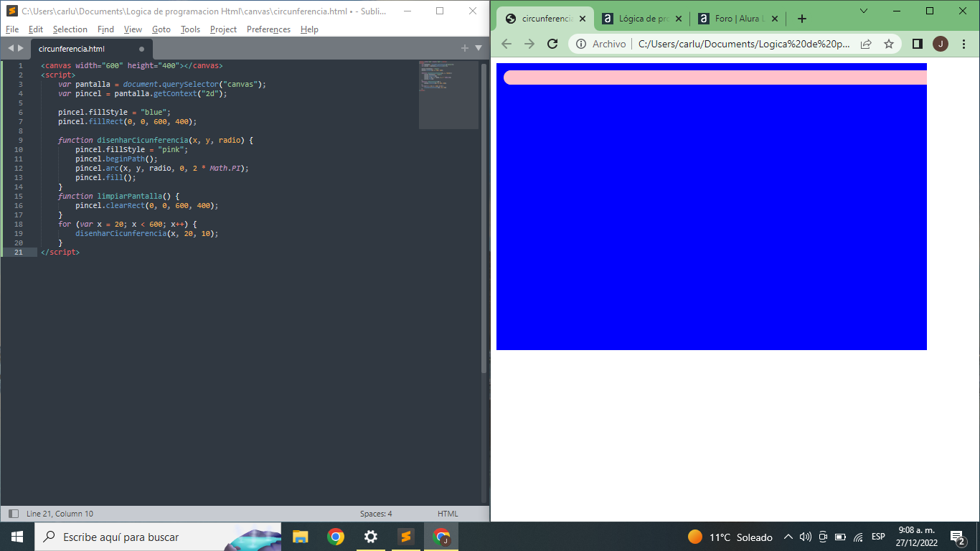
Task: Open the Edit menu in Sublime Text
Action: 36,29
